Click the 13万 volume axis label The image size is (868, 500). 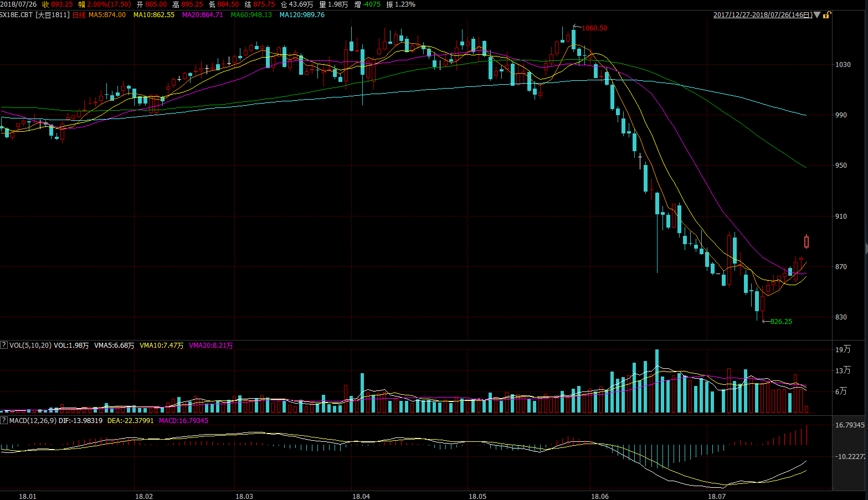coord(843,370)
